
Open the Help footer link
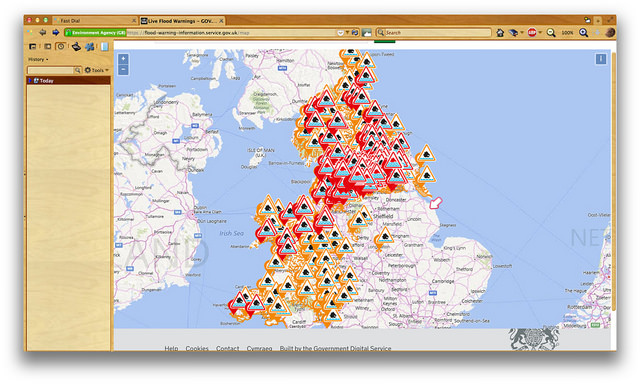(171, 348)
